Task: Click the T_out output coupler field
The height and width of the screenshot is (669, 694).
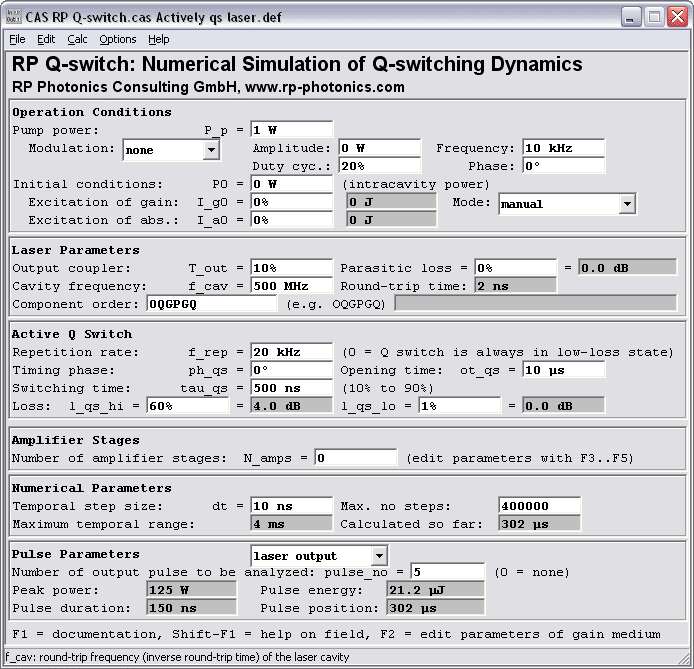Action: 291,268
